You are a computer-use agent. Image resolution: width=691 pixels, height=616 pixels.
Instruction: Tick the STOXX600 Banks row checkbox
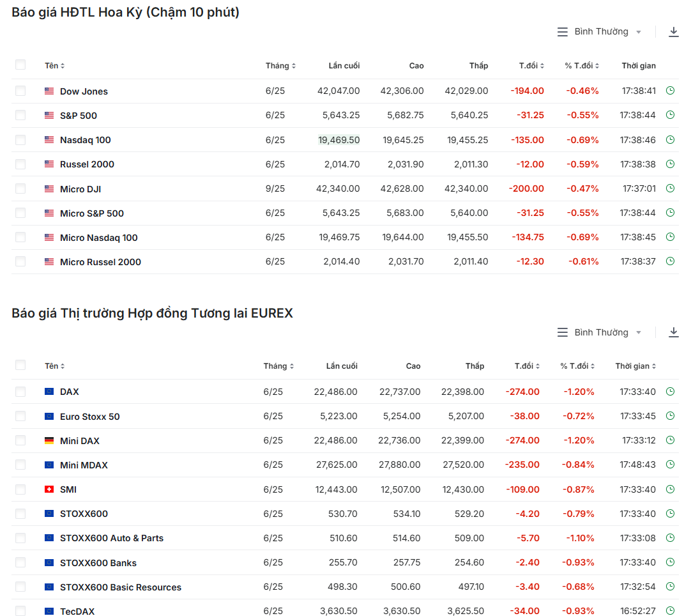20,562
